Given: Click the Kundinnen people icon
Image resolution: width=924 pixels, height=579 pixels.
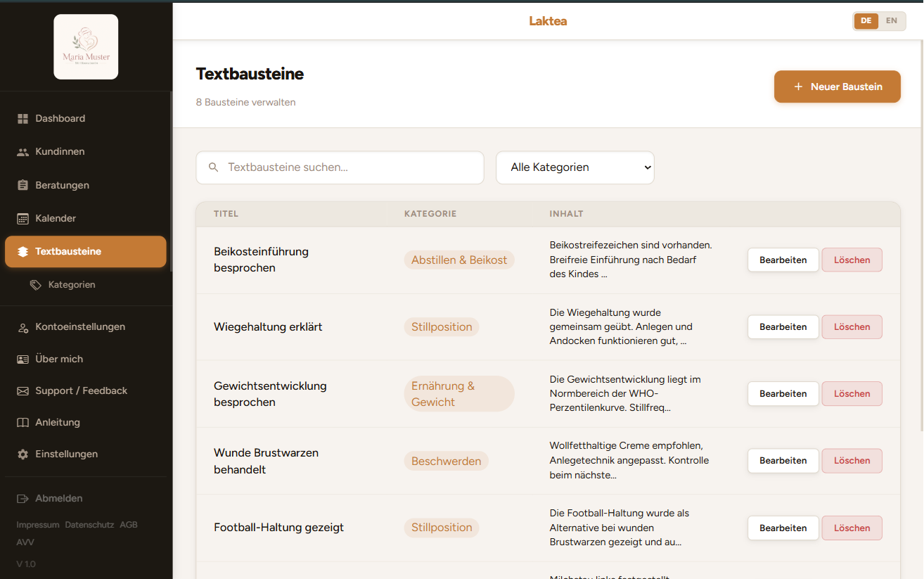Looking at the screenshot, I should click(x=23, y=152).
